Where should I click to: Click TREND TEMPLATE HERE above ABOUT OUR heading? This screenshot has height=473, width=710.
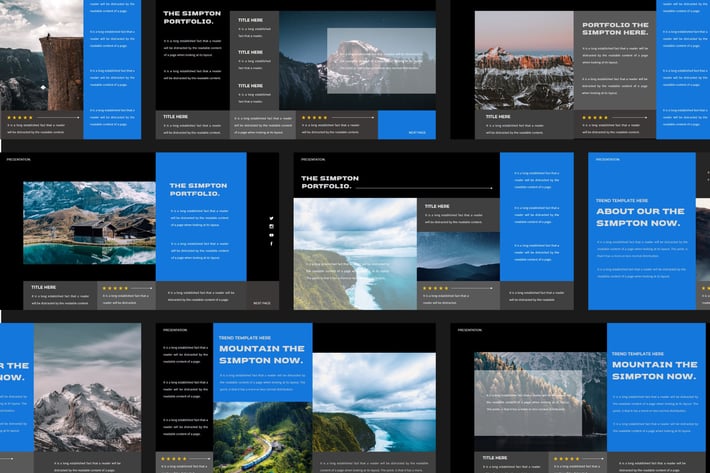click(x=622, y=200)
